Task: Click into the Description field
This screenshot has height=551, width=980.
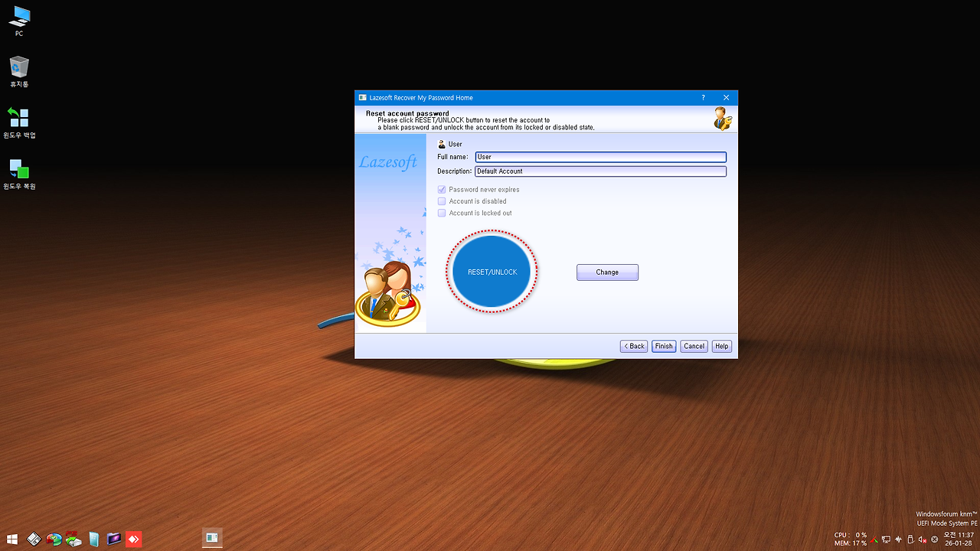Action: 600,171
